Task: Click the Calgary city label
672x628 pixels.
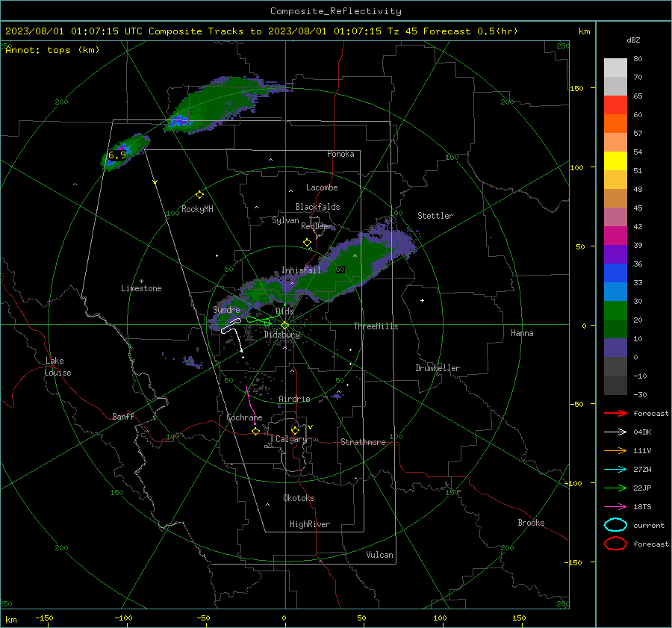Action: [x=291, y=439]
